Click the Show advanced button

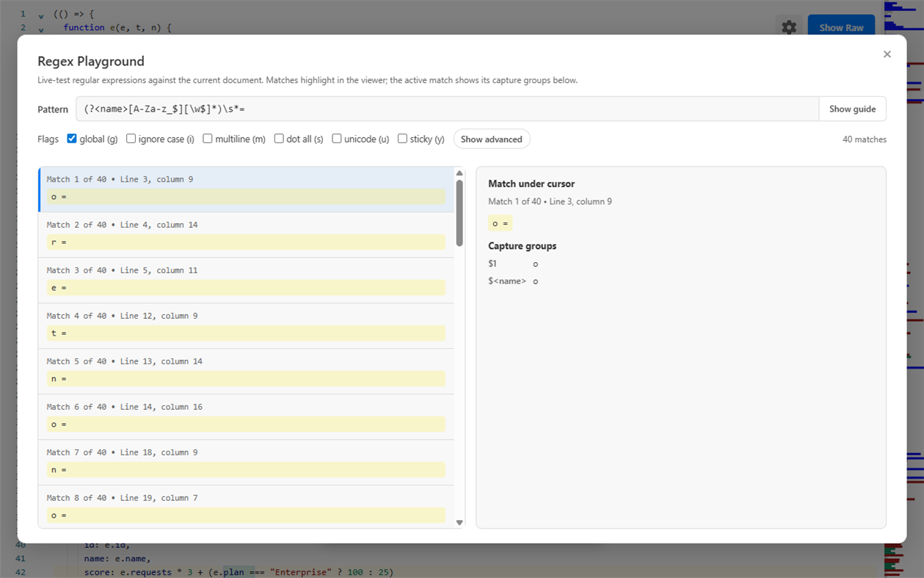pos(492,139)
